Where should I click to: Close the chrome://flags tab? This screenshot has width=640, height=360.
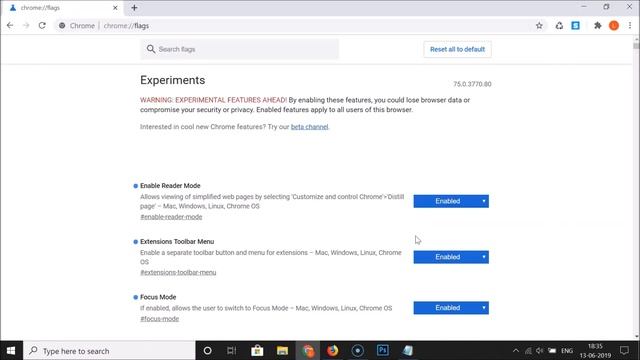pyautogui.click(x=115, y=8)
